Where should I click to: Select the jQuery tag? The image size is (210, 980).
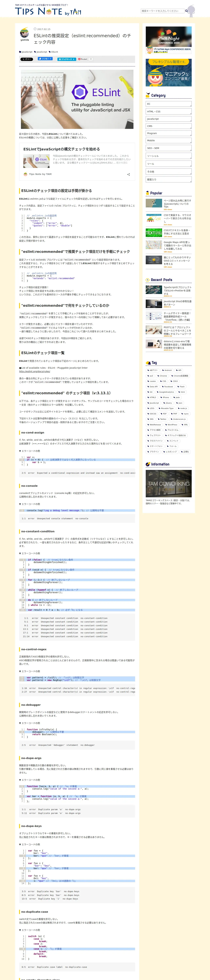pyautogui.click(x=168, y=403)
